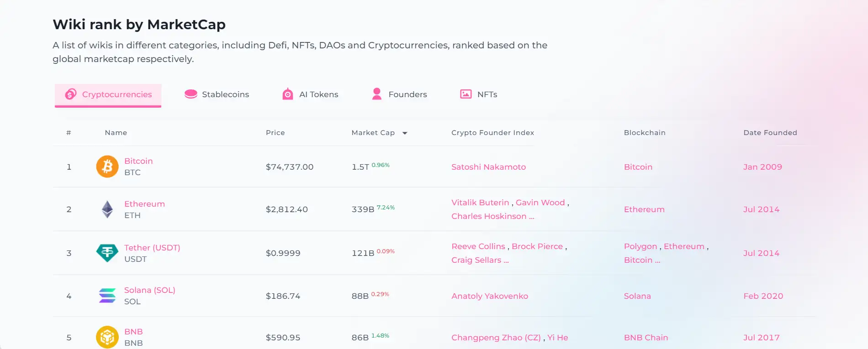Open the BNB Chain blockchain link
The height and width of the screenshot is (349, 868).
646,338
